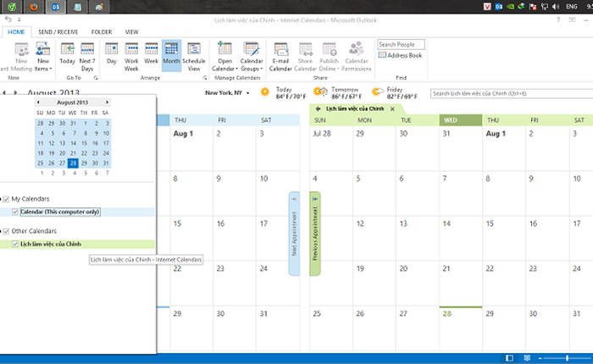Screen dimensions: 593x364
Task: Click the August 2013 mini calendar header
Action: (72, 102)
